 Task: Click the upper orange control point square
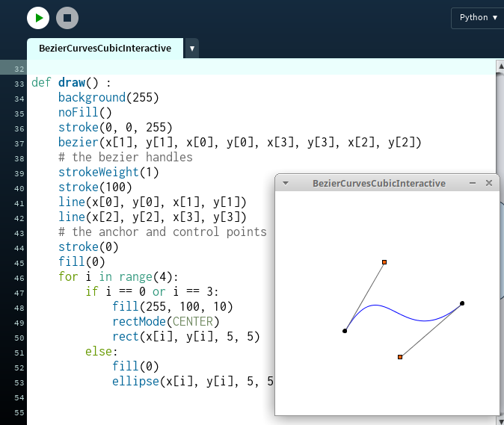(x=384, y=262)
